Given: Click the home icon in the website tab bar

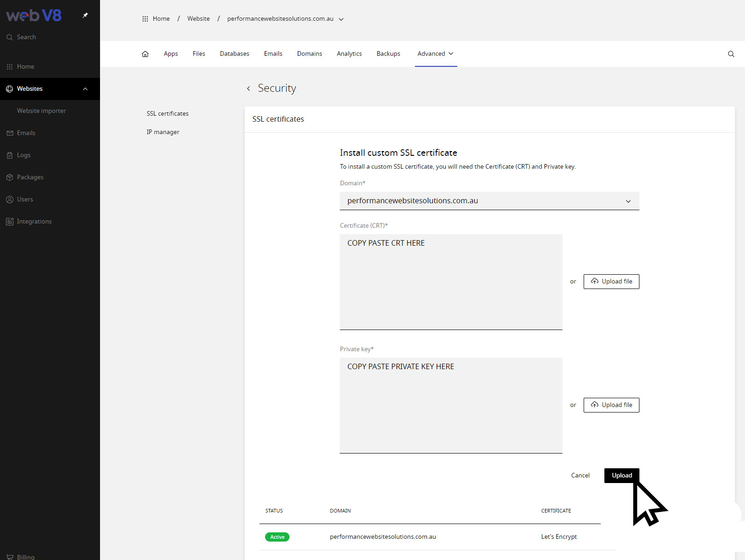Looking at the screenshot, I should pyautogui.click(x=145, y=53).
